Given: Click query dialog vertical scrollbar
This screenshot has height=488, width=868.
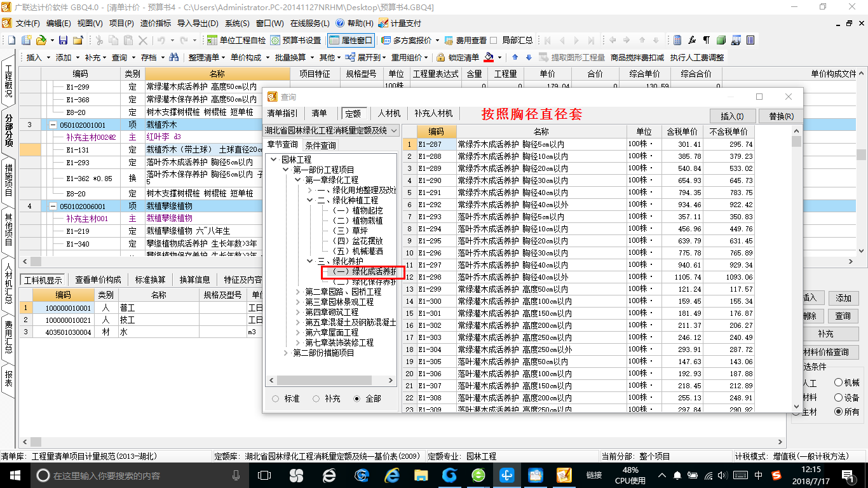Looking at the screenshot, I should tap(797, 269).
